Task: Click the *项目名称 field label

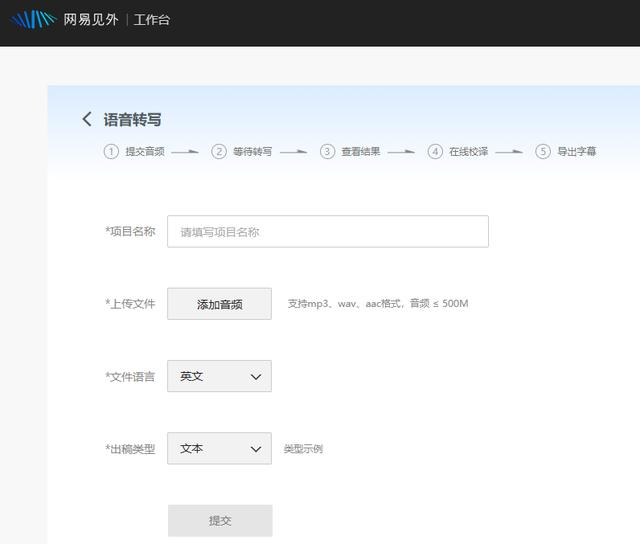Action: 130,231
